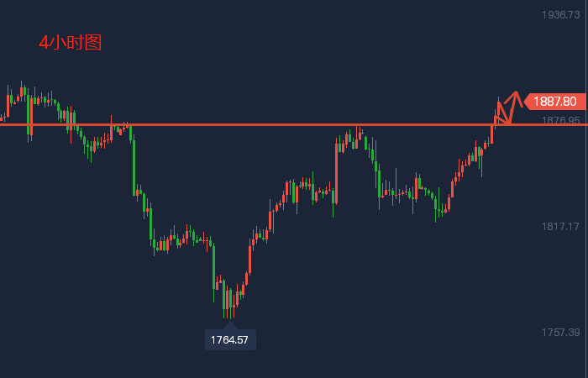
Task: Select the 1887.80 current price tag
Action: point(554,102)
